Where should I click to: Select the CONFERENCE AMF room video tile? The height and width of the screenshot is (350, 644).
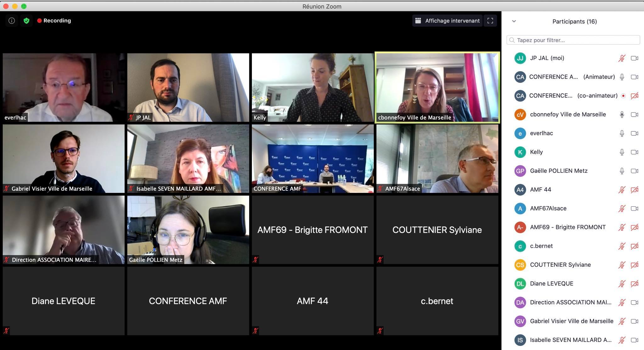313,159
